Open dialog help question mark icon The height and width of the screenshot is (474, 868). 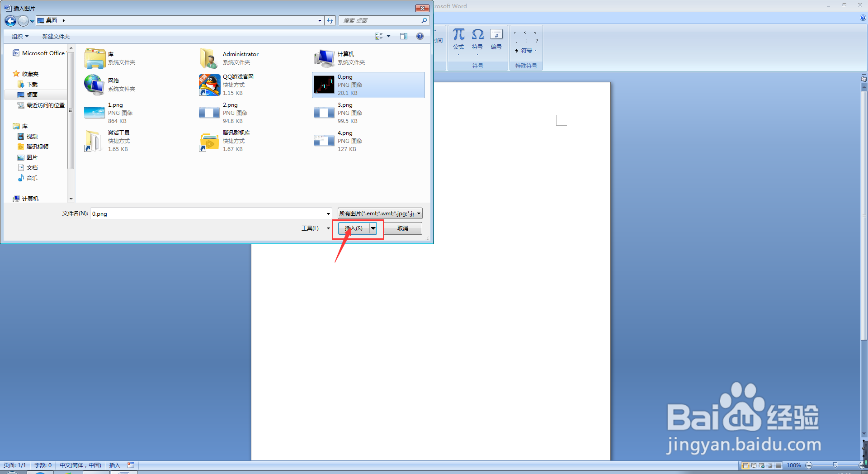point(420,36)
